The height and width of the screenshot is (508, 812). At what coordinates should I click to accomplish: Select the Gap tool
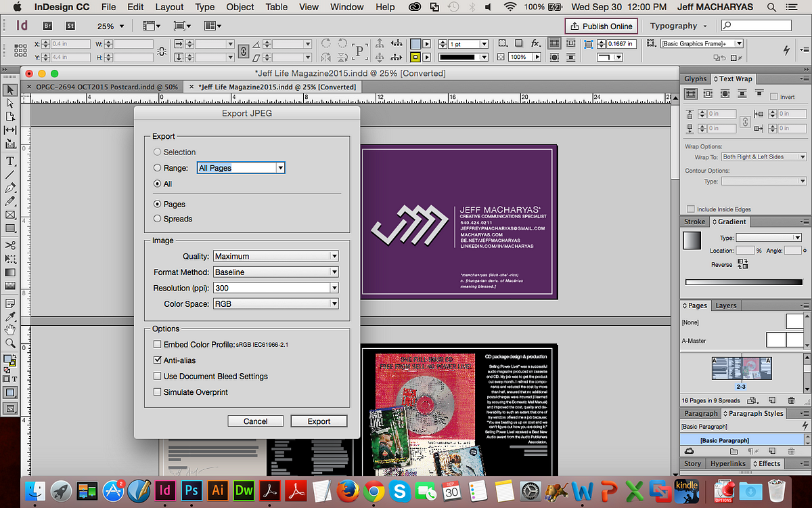point(10,130)
